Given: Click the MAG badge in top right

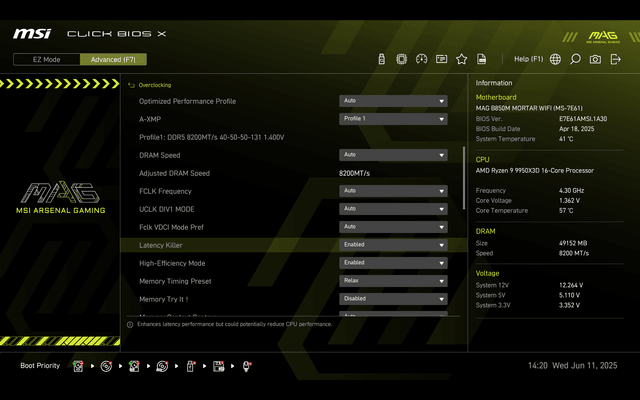Looking at the screenshot, I should pyautogui.click(x=603, y=37).
